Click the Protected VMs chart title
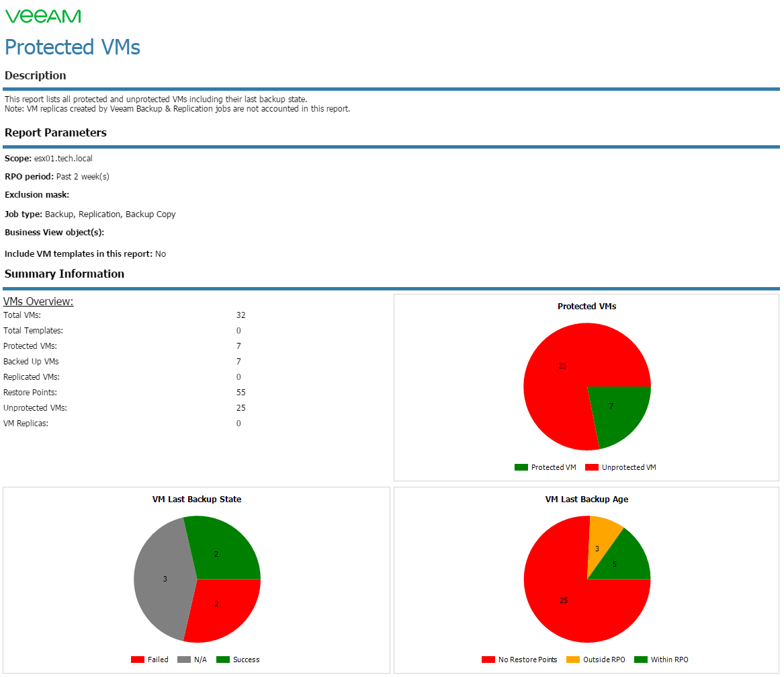 point(587,306)
